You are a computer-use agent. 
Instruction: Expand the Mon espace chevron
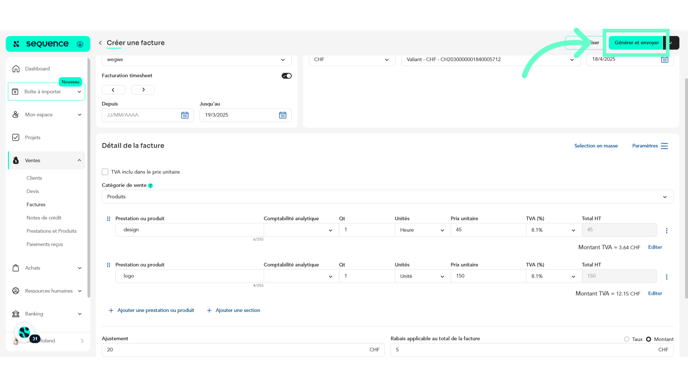79,115
